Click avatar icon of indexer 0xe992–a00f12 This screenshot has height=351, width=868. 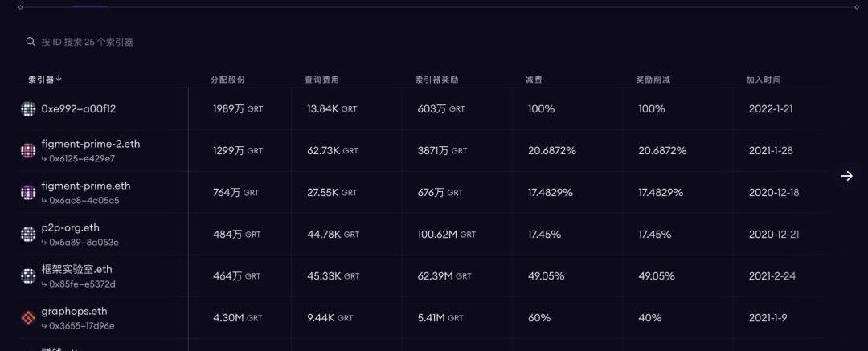29,108
